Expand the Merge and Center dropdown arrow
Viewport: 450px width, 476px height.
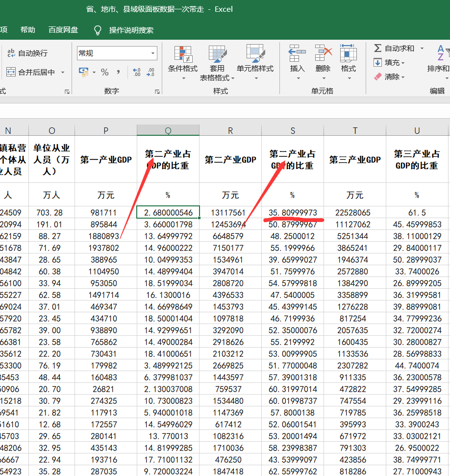tap(63, 72)
